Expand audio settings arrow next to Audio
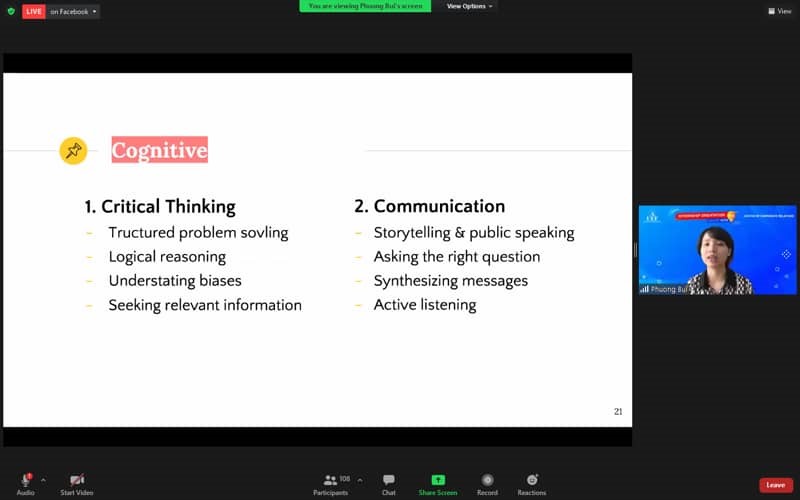Viewport: 800px width, 500px height. click(43, 480)
